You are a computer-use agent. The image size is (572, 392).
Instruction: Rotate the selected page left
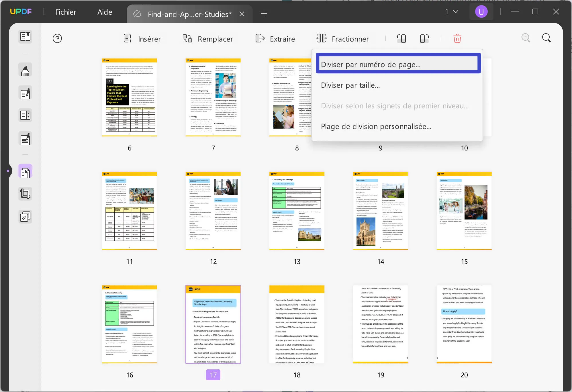point(401,38)
